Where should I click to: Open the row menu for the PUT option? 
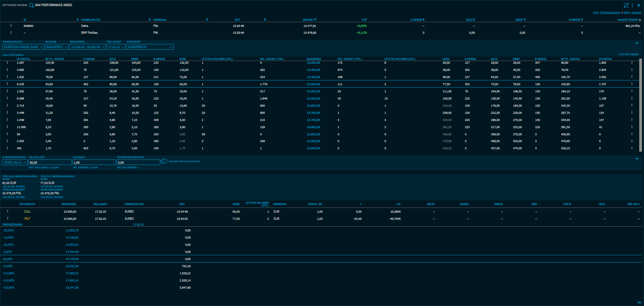click(7, 218)
